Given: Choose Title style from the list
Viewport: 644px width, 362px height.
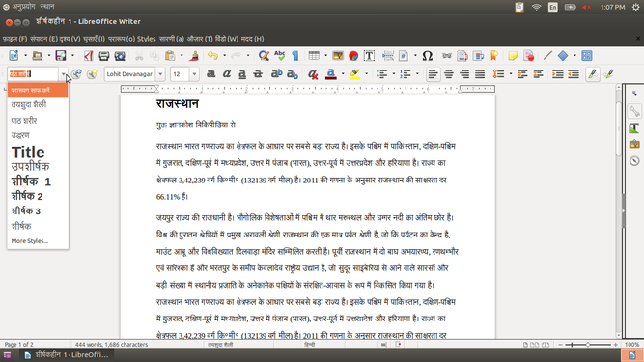Looking at the screenshot, I should pyautogui.click(x=38, y=153).
